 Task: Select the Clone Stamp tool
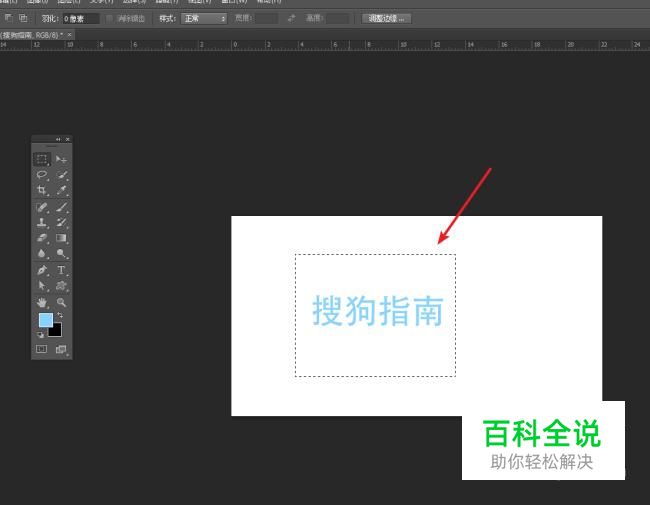pos(42,222)
